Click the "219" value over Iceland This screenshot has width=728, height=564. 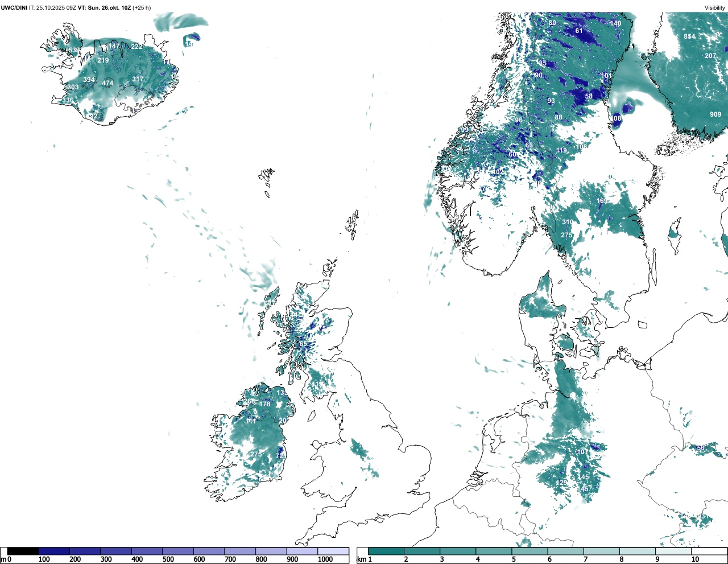coord(103,60)
